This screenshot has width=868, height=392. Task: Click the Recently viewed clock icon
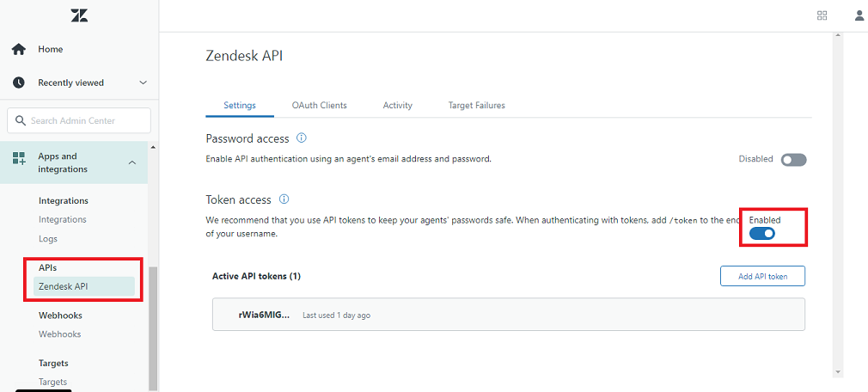coord(18,83)
